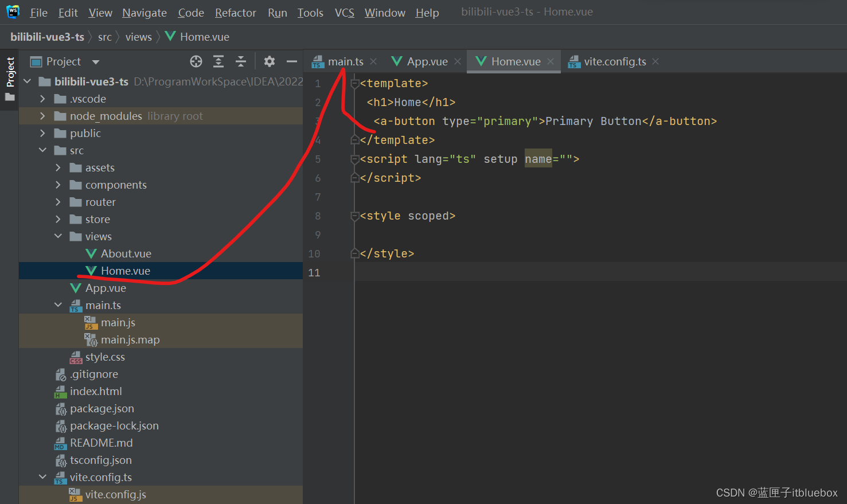Click the locate (Select Opened File) crosshair icon
The height and width of the screenshot is (504, 847).
(196, 61)
